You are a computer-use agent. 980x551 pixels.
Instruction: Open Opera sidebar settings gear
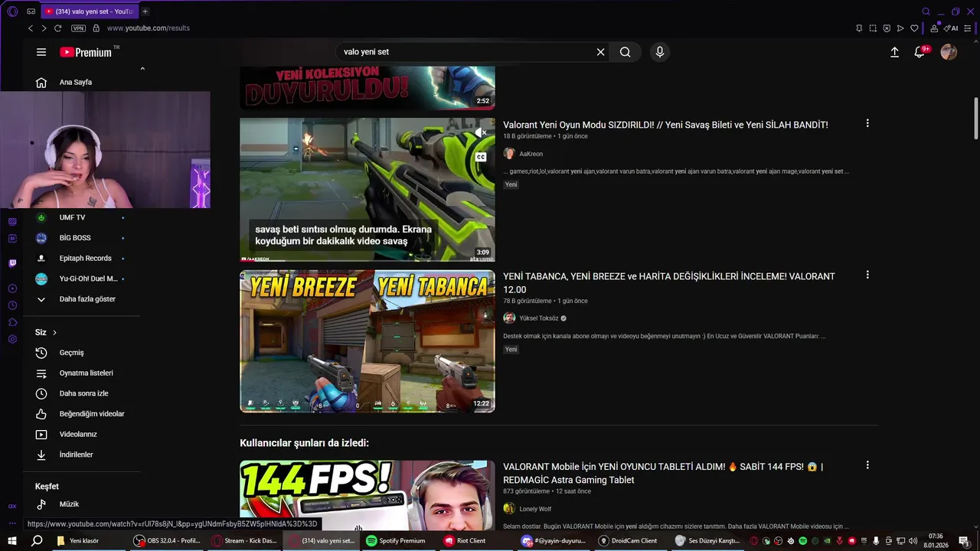[x=12, y=339]
